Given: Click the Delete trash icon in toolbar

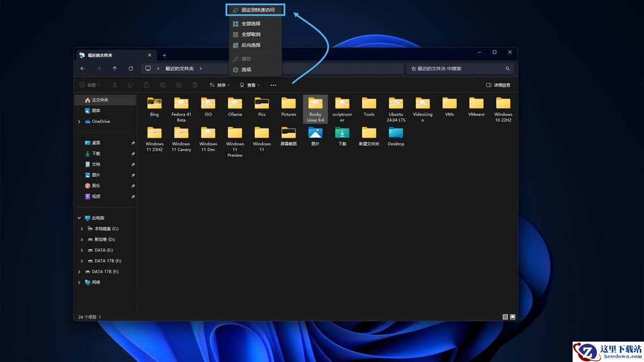Looking at the screenshot, I should pos(195,85).
